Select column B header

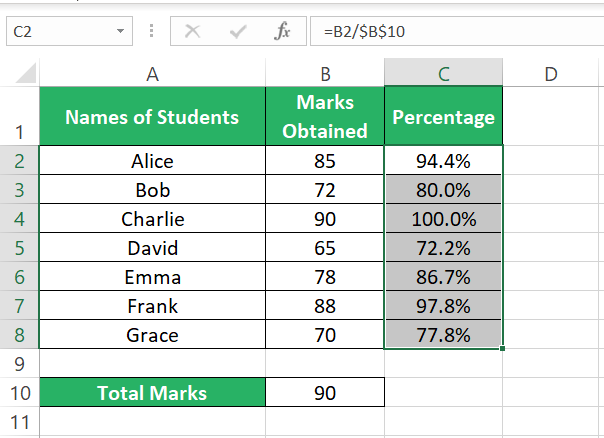tap(325, 73)
